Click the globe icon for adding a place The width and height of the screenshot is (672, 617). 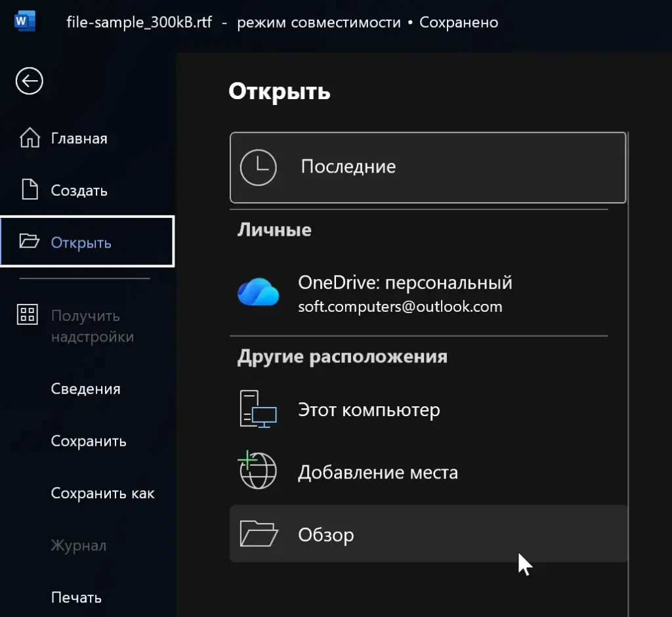(257, 470)
